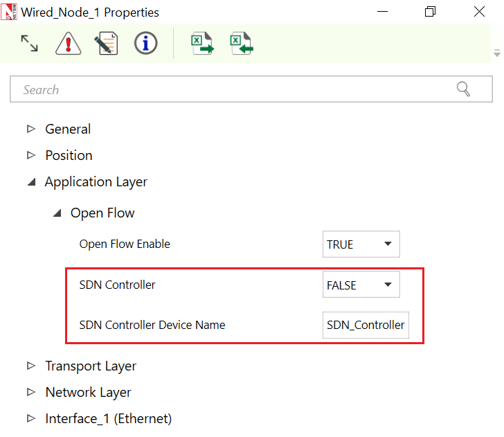Click the expand/collapse all arrows icon
Image resolution: width=504 pixels, height=437 pixels.
click(x=29, y=44)
